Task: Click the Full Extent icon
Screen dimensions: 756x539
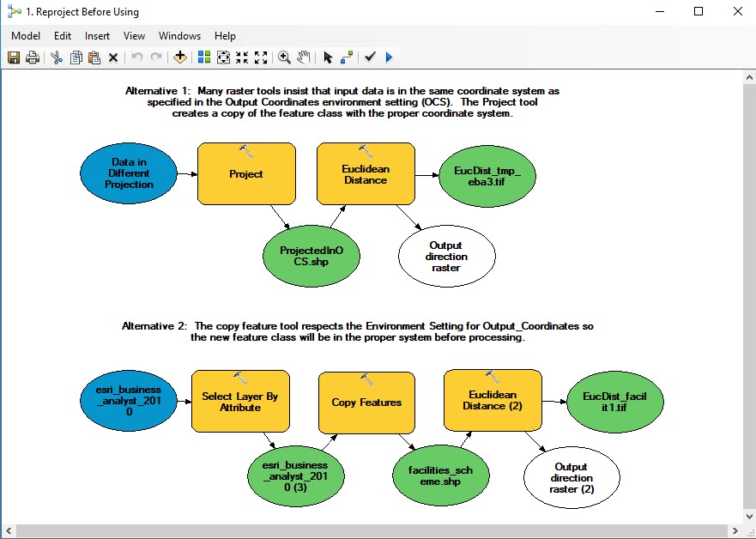Action: 223,58
